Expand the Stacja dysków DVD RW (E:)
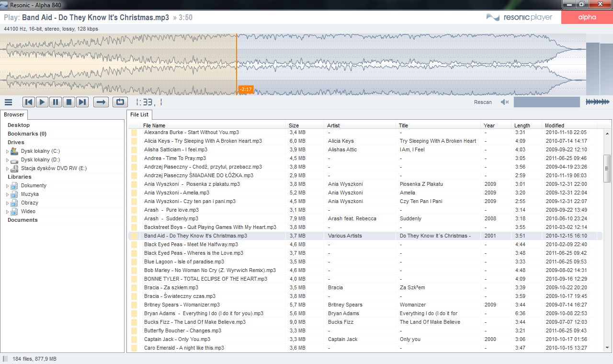The width and height of the screenshot is (613, 364). click(x=7, y=169)
